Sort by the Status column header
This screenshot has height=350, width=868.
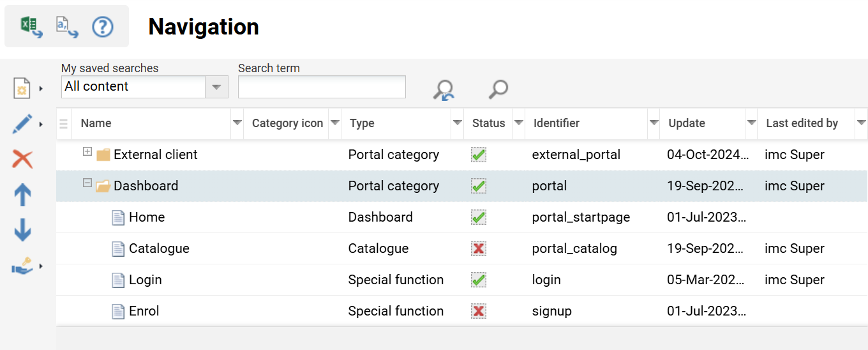pos(488,123)
